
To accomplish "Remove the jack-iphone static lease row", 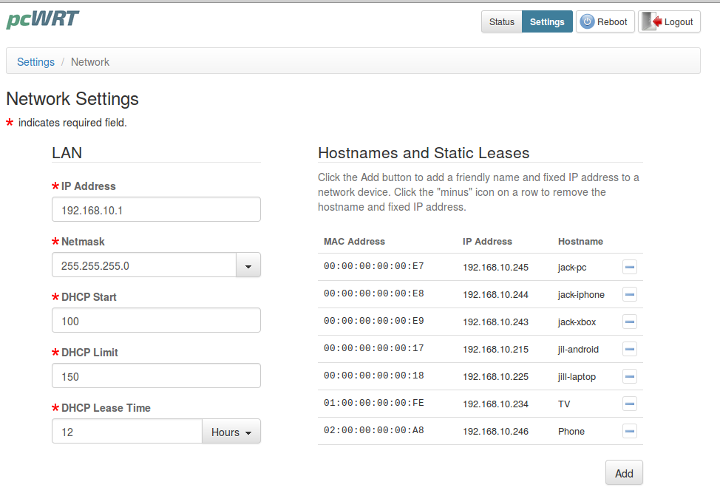I will (630, 294).
